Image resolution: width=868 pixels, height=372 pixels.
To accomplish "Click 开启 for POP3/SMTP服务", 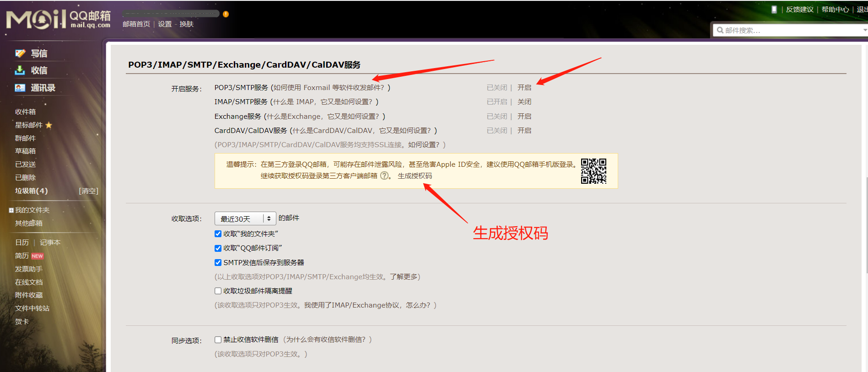I will (x=524, y=88).
